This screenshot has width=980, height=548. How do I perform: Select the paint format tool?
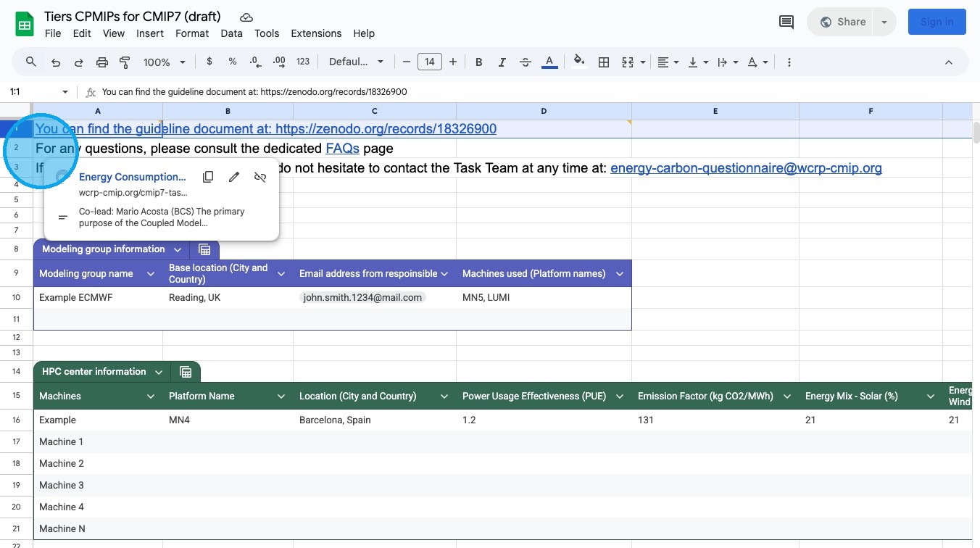tap(125, 62)
